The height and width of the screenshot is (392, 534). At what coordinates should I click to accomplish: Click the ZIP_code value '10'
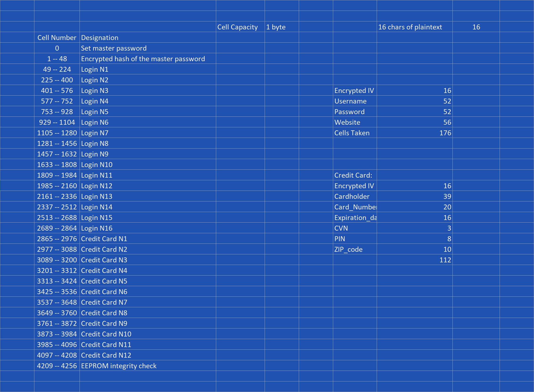[x=415, y=249]
